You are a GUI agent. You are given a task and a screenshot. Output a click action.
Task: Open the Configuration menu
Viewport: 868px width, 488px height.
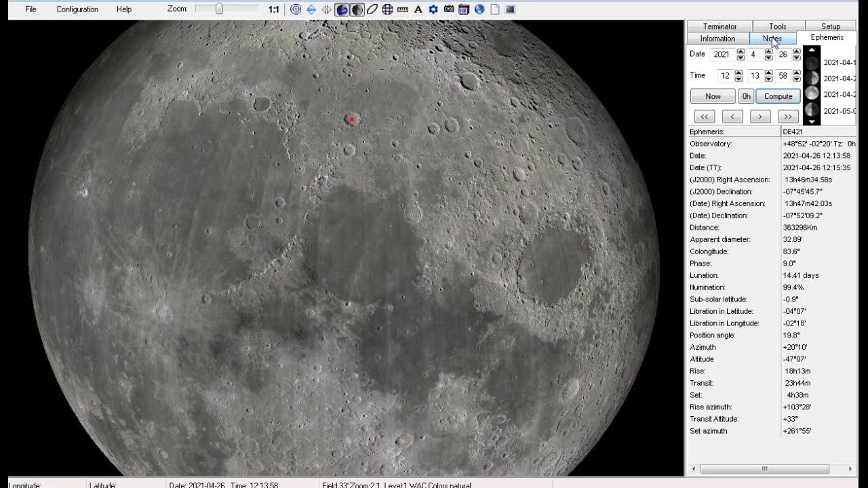77,9
